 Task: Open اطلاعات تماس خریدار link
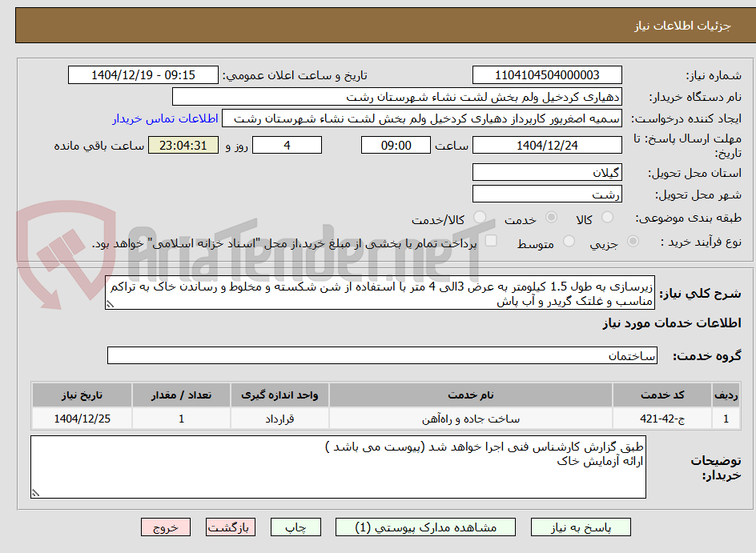(165, 118)
